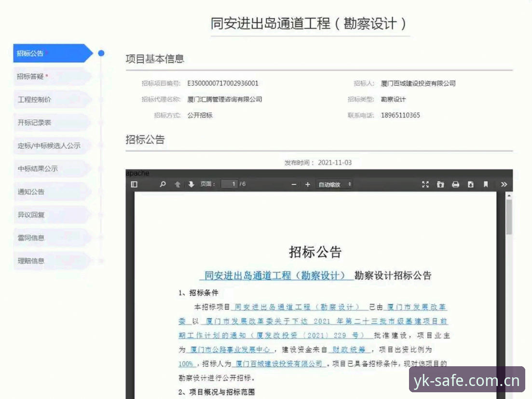This screenshot has width=532, height=399.
Task: Click the PDF scrollbar up arrow
Action: (x=509, y=196)
